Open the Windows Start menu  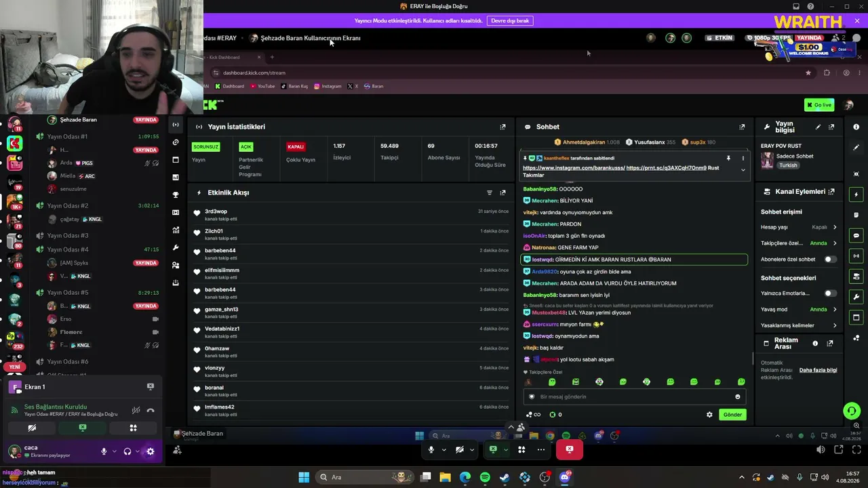tap(304, 477)
